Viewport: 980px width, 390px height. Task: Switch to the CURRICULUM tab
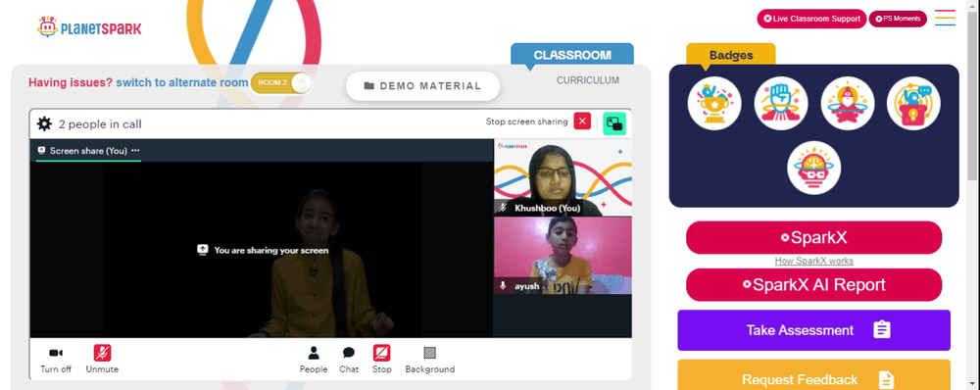588,80
